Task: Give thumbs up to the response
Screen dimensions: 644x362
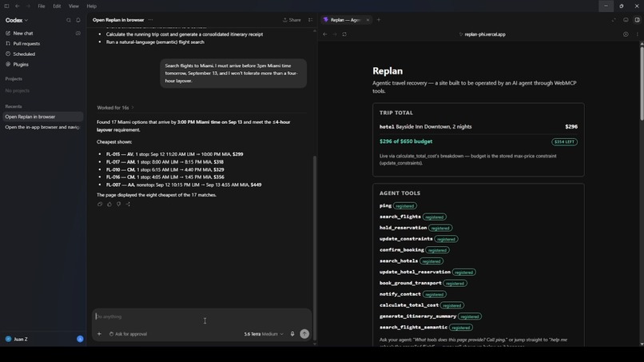Action: click(109, 204)
